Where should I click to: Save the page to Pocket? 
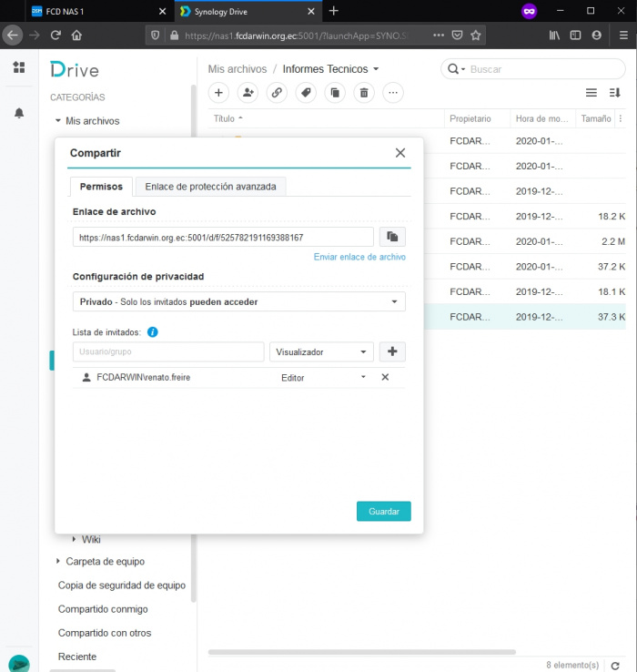pyautogui.click(x=457, y=36)
